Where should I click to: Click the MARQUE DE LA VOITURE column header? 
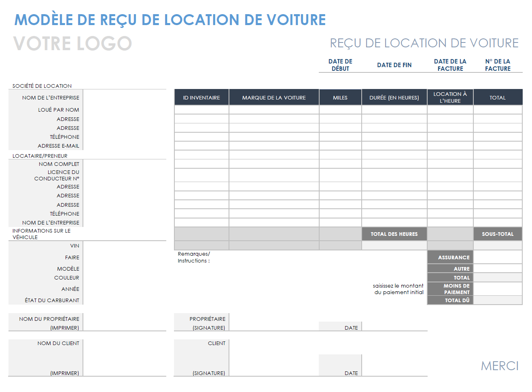pos(274,97)
